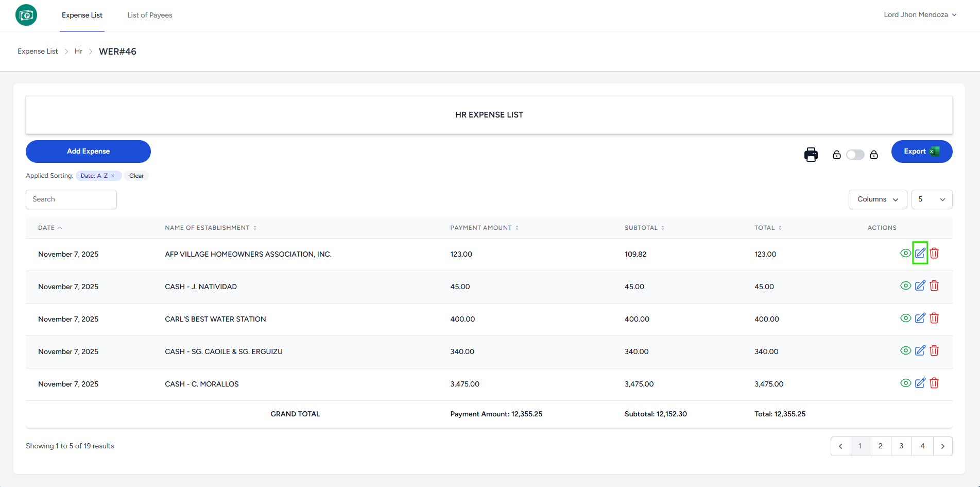Image resolution: width=980 pixels, height=487 pixels.
Task: Sort by Payment Amount column
Action: [x=484, y=228]
